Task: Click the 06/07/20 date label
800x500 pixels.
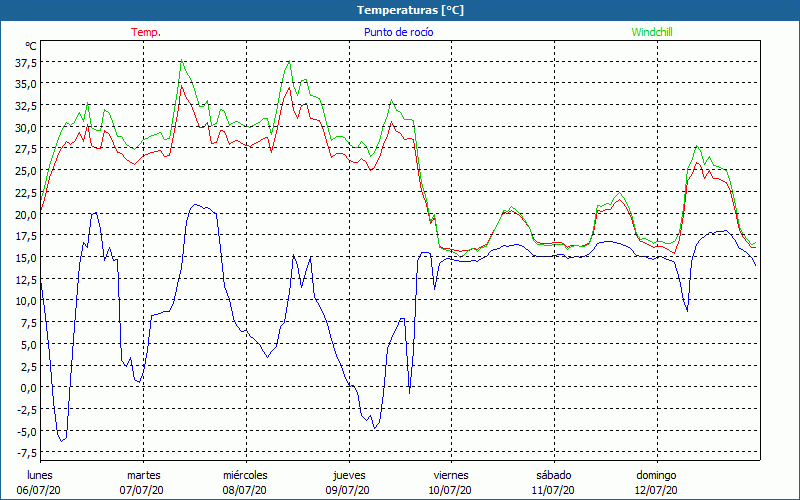Action: pos(39,490)
